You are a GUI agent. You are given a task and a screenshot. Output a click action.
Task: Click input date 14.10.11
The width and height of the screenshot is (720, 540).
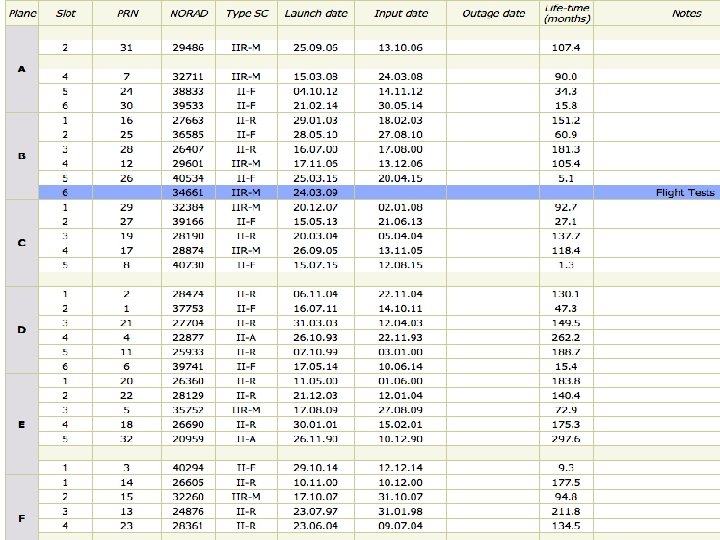coord(400,309)
